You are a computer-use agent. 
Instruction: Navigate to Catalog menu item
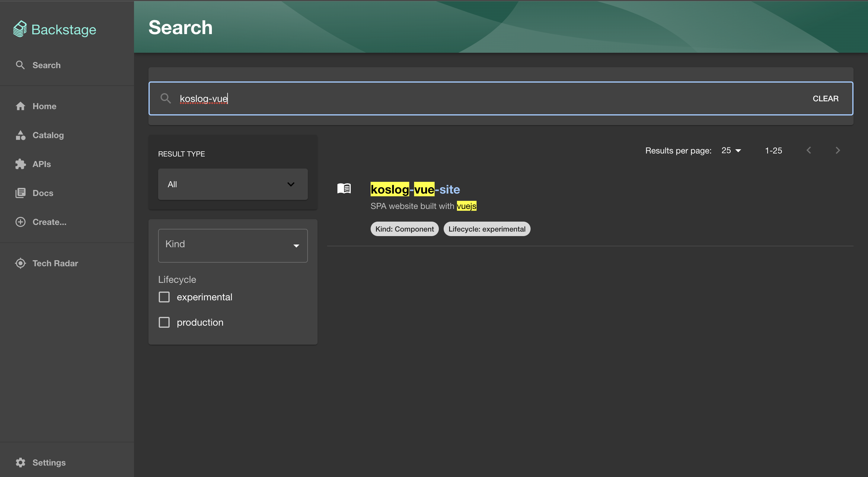[x=48, y=135]
